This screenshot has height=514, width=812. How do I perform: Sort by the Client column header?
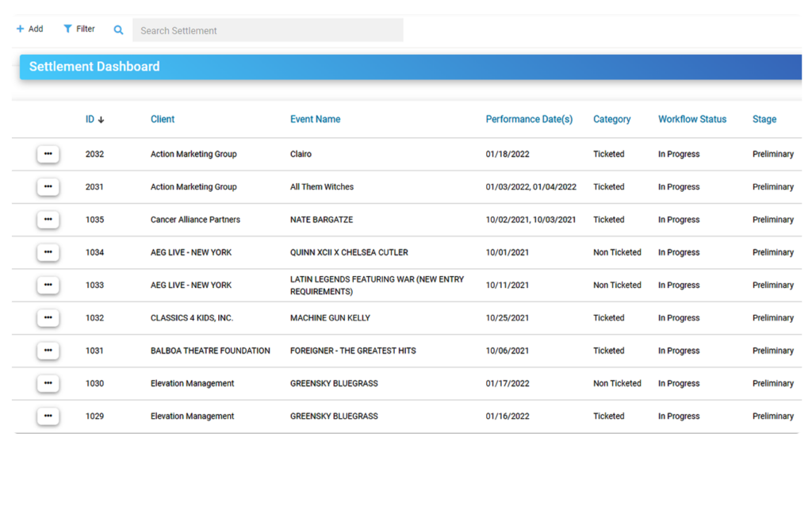162,119
